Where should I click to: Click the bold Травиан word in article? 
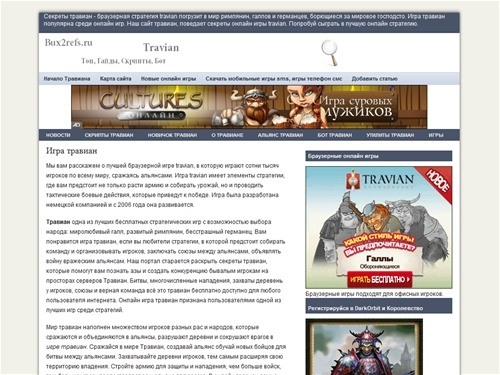coord(58,222)
